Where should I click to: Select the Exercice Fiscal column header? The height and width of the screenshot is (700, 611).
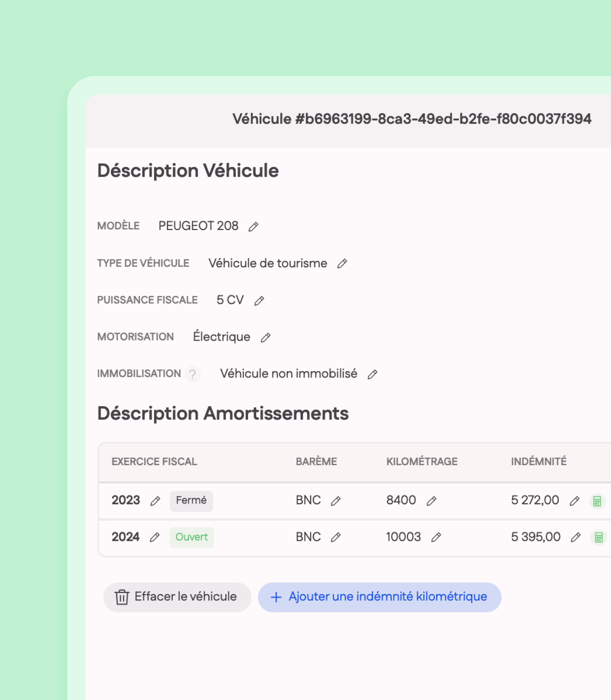coord(154,461)
